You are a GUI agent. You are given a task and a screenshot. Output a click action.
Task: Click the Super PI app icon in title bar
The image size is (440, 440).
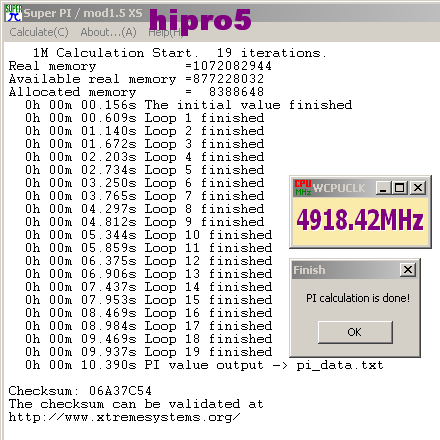click(13, 13)
